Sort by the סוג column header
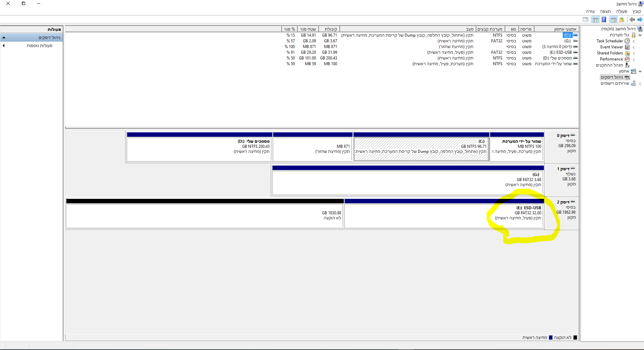Screen dimensions: 644x350 (x=512, y=29)
